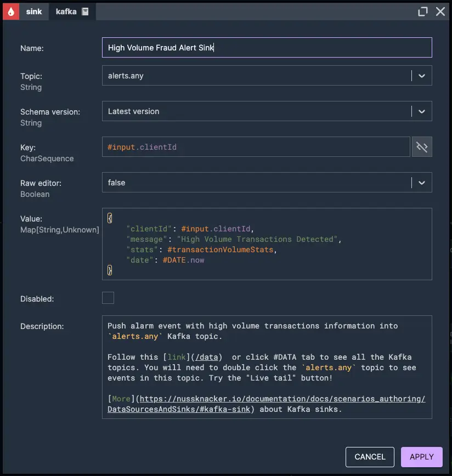Viewport: 452px width, 476px height.
Task: Click `alerts.any` in first description line
Action: point(135,336)
